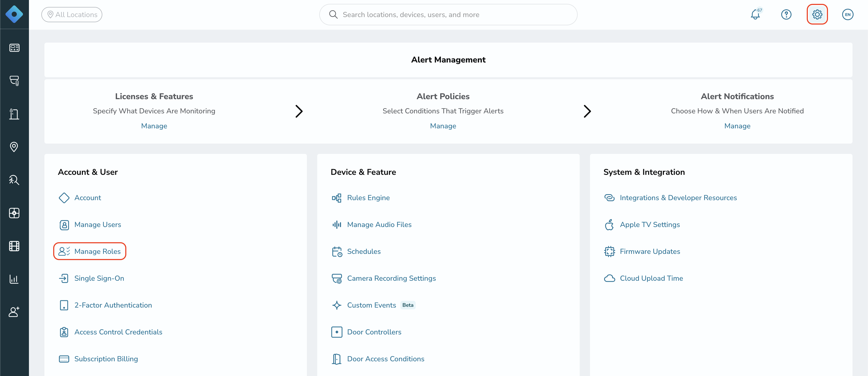This screenshot has height=376, width=868.
Task: Click the Account diamond icon
Action: (x=64, y=198)
